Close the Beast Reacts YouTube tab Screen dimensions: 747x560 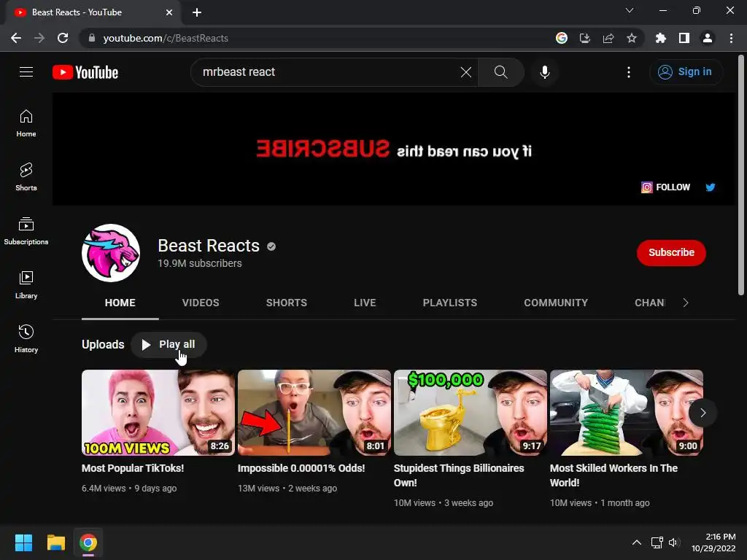point(169,12)
